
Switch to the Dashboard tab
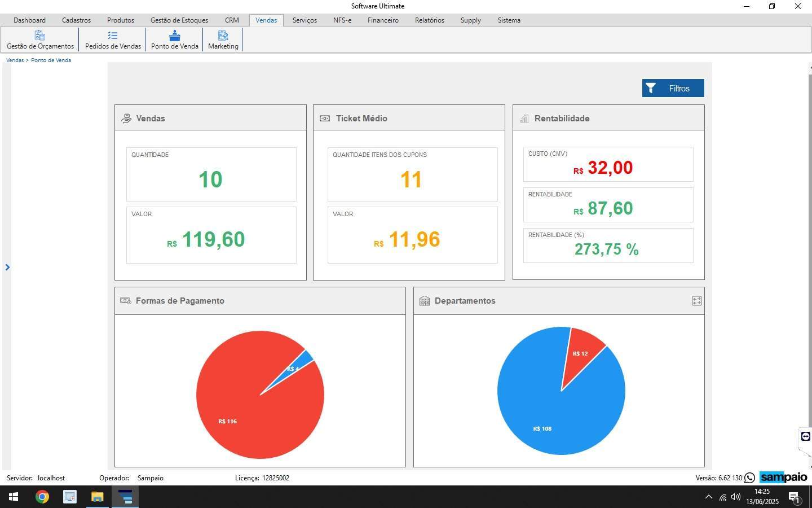[29, 20]
